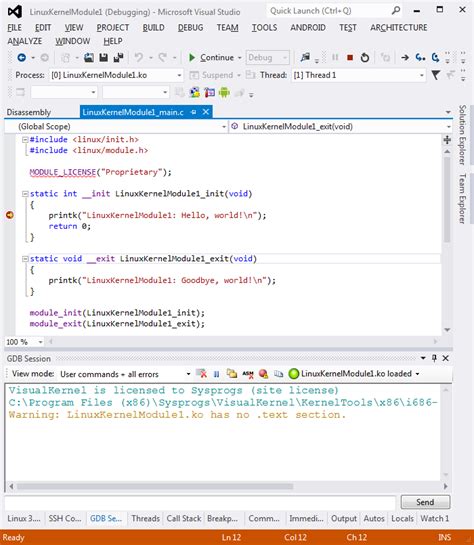Pin the GDB Session panel

coord(434,358)
